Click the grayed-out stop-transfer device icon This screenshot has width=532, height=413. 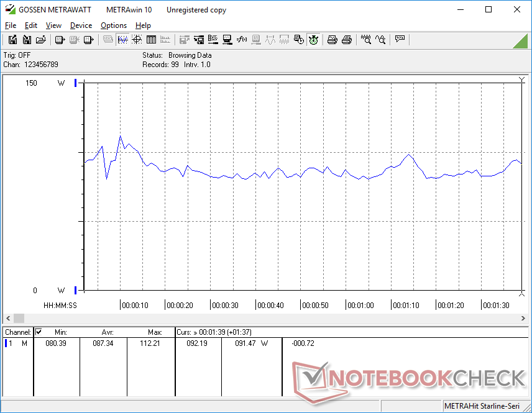coord(75,40)
